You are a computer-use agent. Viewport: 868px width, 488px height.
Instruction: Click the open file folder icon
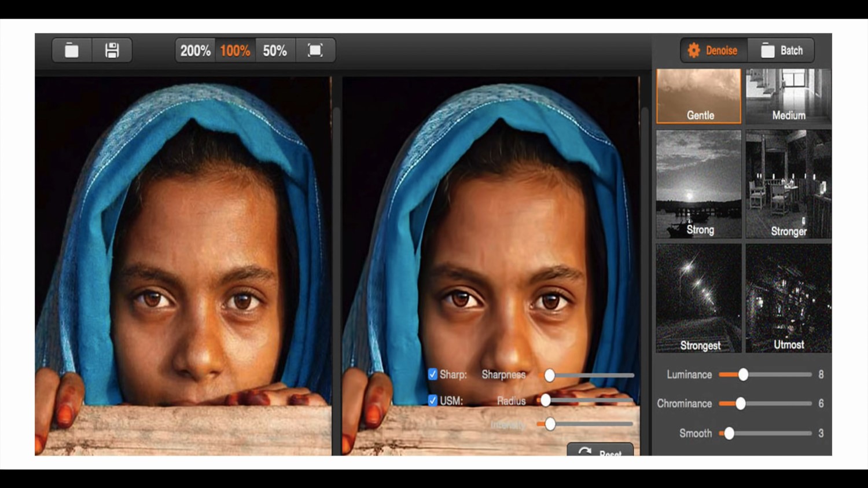point(72,50)
